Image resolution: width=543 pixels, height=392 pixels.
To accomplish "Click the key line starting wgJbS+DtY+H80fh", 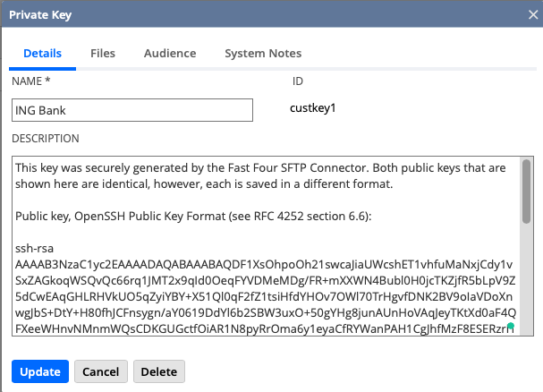I will tap(266, 312).
